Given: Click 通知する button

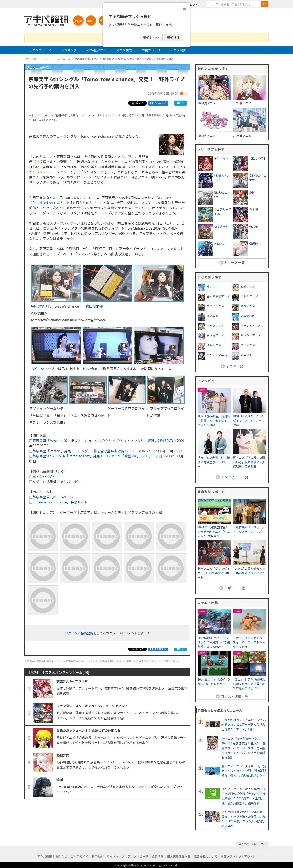Looking at the screenshot, I should 174,37.
